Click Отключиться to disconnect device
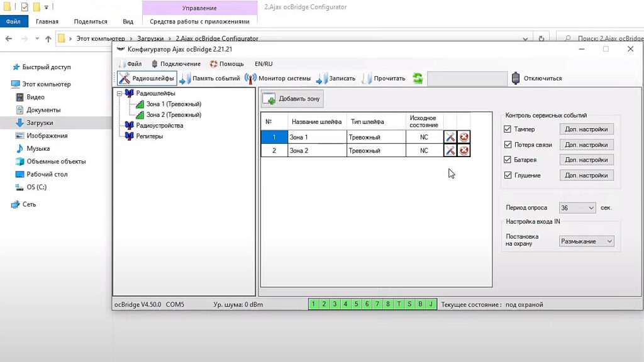 [x=537, y=78]
